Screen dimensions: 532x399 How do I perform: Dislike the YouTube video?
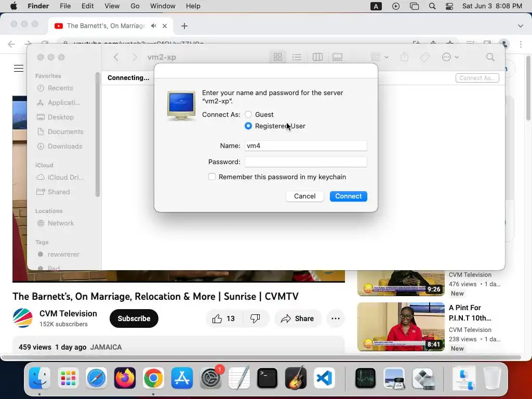coord(256,318)
